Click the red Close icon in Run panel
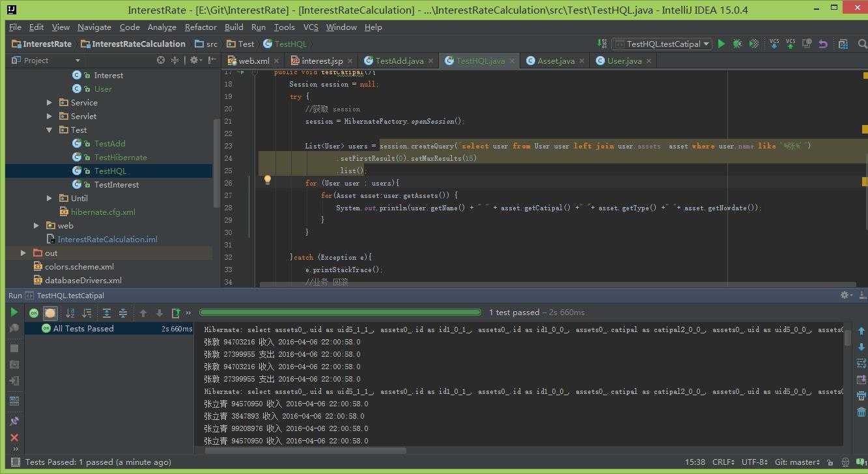This screenshot has height=474, width=868. [x=14, y=438]
